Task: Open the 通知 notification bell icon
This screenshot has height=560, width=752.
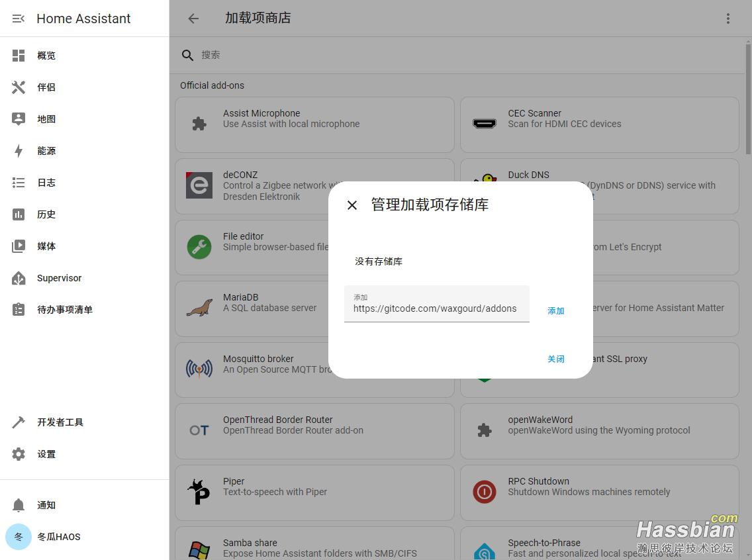Action: pyautogui.click(x=19, y=505)
